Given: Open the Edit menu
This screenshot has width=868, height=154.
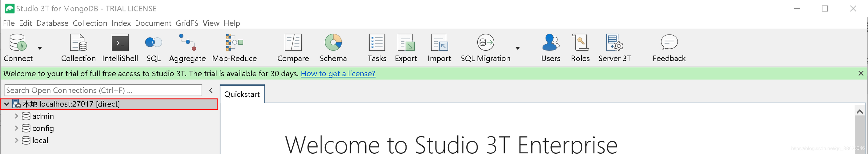Looking at the screenshot, I should pyautogui.click(x=26, y=23).
